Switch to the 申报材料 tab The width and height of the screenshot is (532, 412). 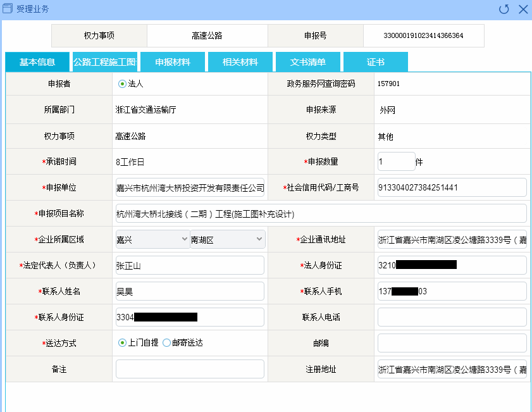click(x=173, y=62)
